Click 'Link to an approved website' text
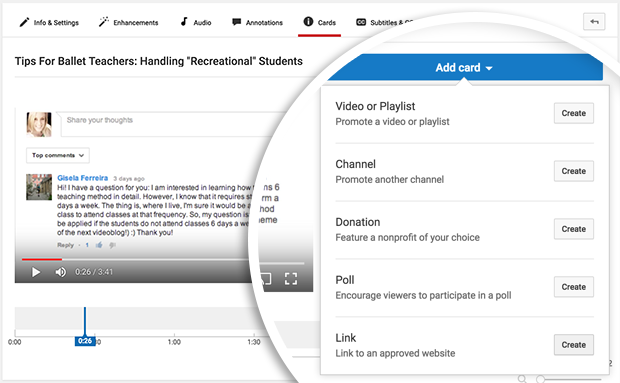Screen dimensions: 620x383 (x=395, y=353)
